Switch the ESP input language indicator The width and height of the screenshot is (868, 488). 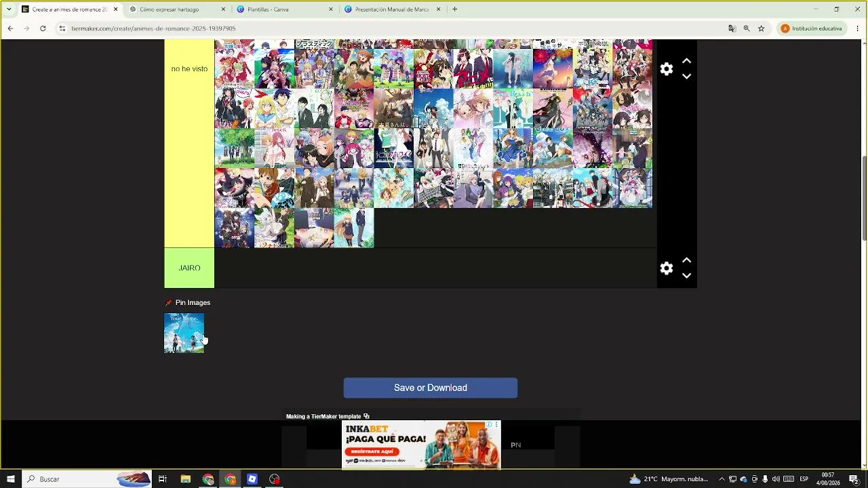click(804, 479)
